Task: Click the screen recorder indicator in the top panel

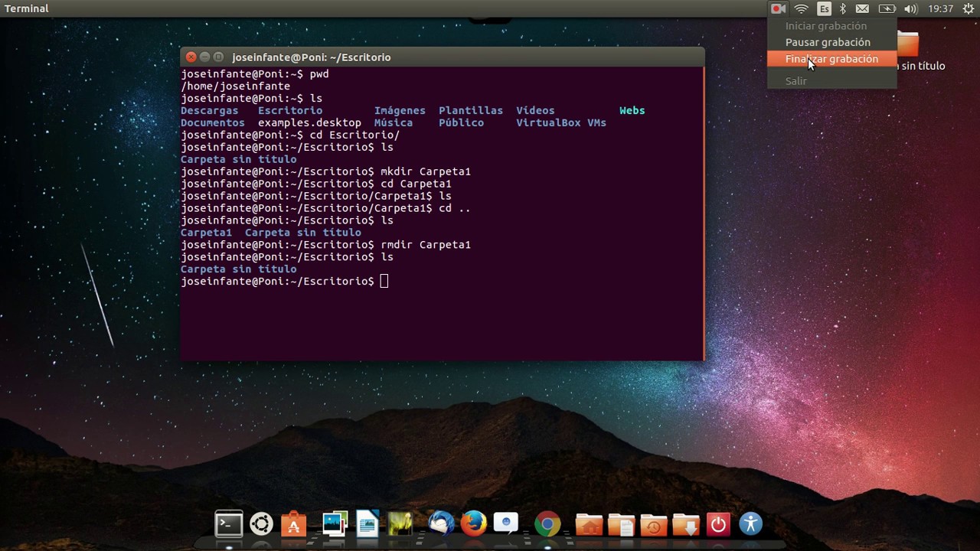Action: (778, 8)
